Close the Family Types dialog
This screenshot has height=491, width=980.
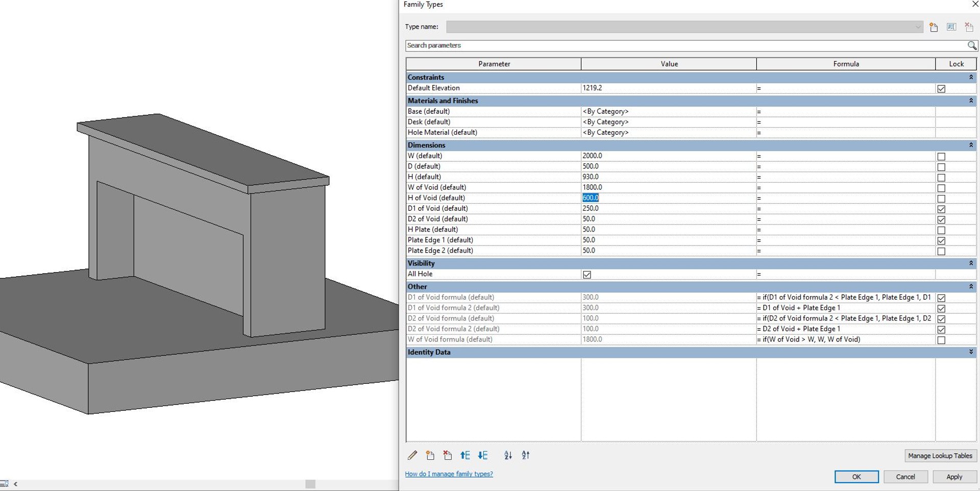point(974,4)
